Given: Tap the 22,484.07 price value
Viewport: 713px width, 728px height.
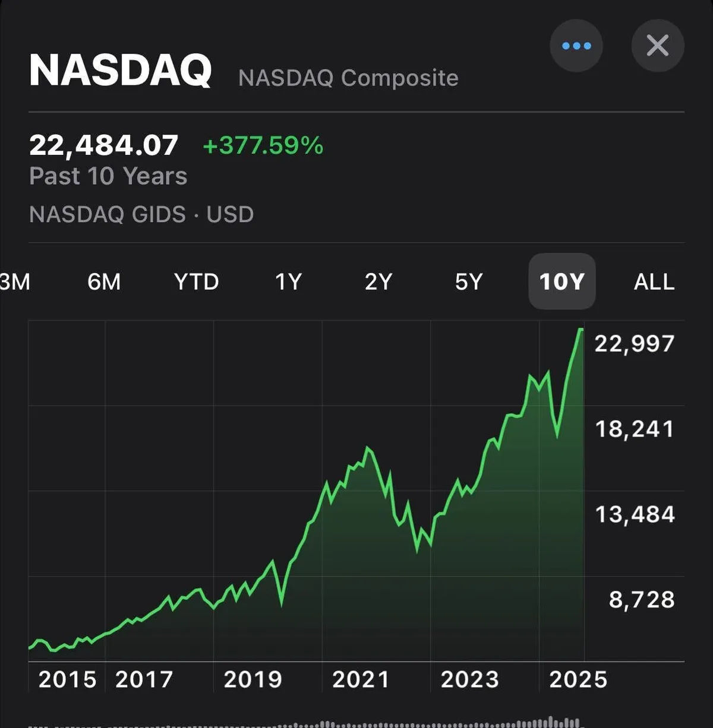Looking at the screenshot, I should click(104, 145).
